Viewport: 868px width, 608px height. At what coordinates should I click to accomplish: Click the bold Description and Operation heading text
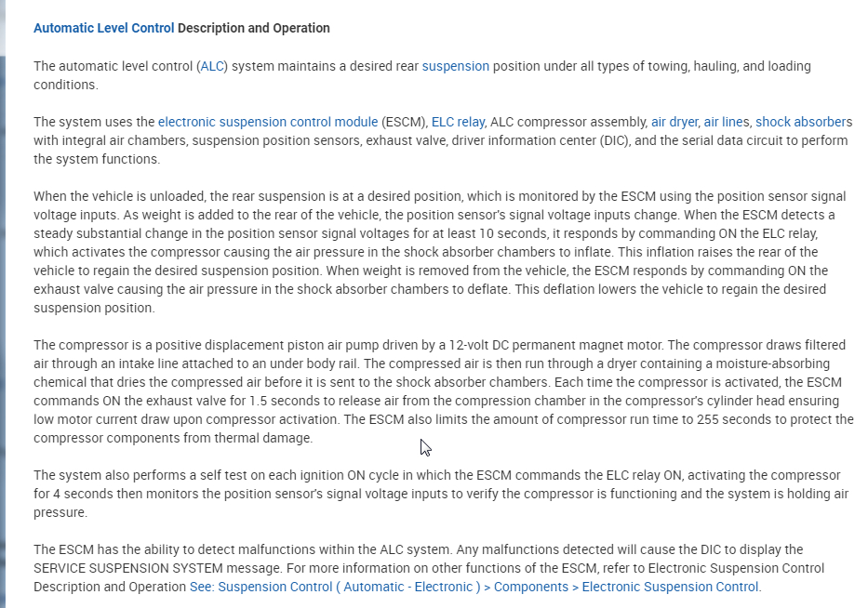254,28
